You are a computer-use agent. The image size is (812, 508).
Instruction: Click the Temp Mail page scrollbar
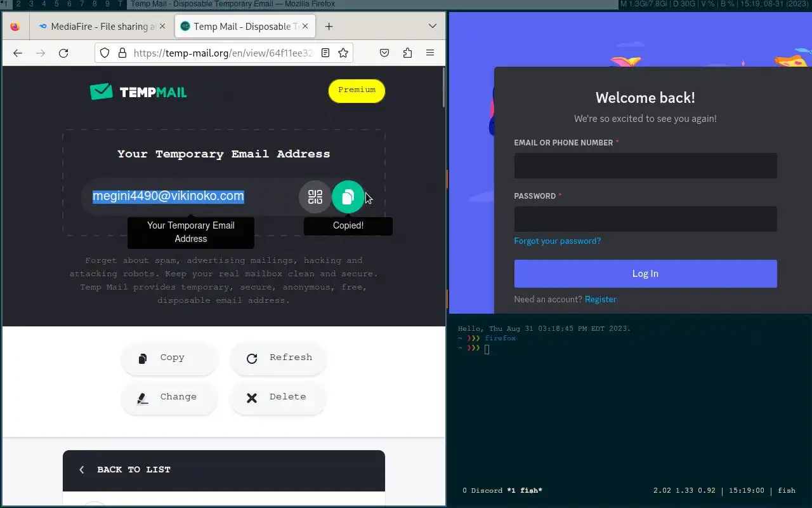443,88
